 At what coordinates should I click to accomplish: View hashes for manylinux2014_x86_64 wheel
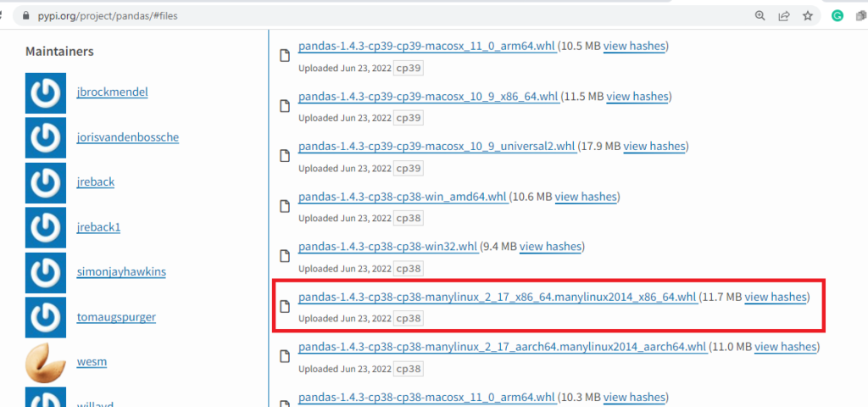point(776,298)
